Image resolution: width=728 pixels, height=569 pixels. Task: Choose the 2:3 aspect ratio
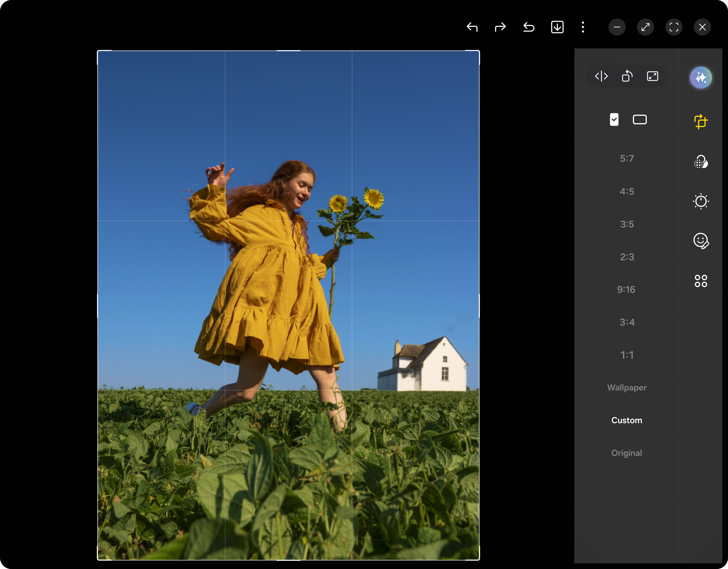(627, 257)
